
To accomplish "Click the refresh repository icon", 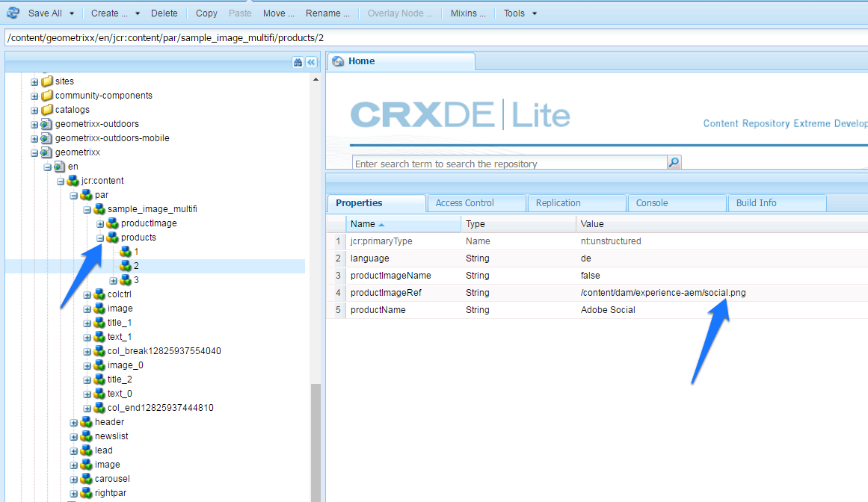I will point(13,13).
